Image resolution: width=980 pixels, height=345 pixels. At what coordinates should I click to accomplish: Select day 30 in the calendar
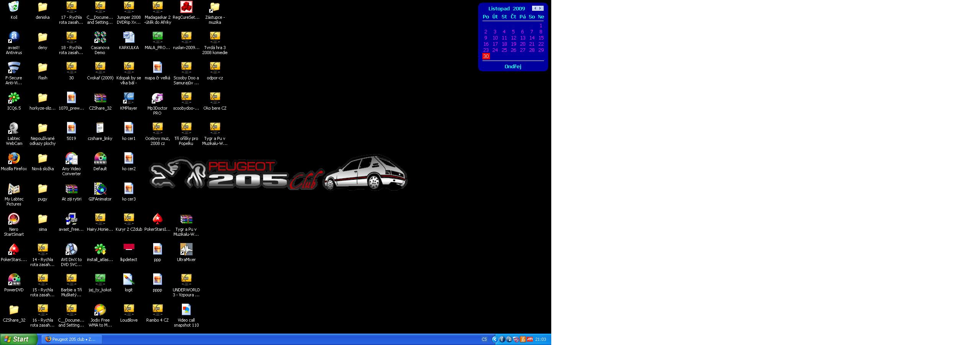(486, 56)
